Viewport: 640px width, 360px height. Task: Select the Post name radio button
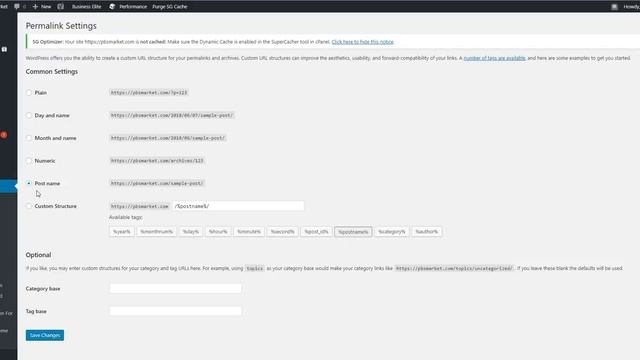coord(29,183)
